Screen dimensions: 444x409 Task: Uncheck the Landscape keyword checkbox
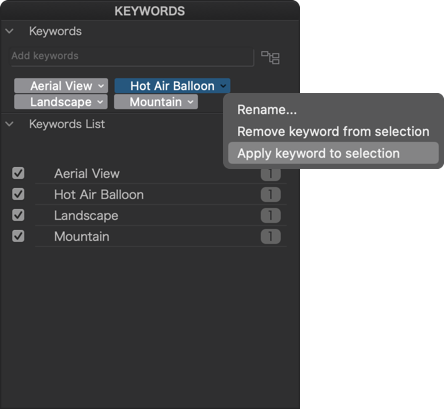point(18,215)
